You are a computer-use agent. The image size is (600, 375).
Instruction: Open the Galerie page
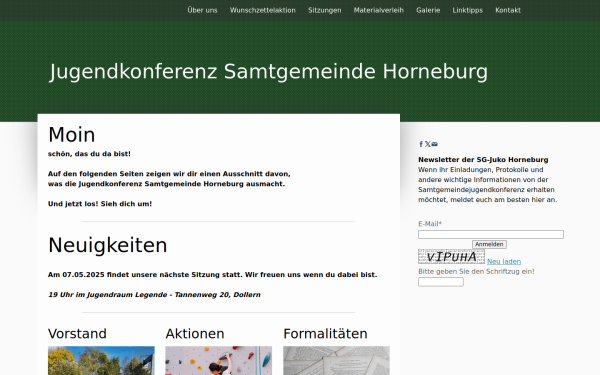point(428,10)
